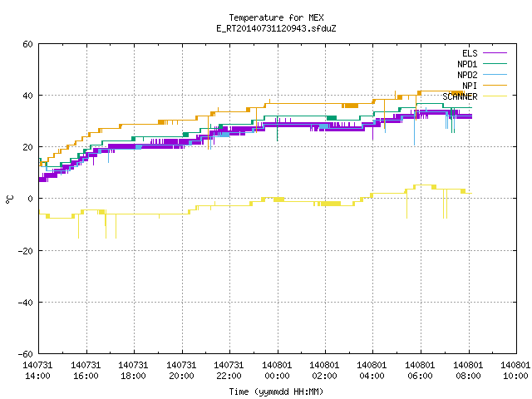The image size is (532, 399).
Task: Click the x-axis label 140731 18:00
Action: point(133,371)
